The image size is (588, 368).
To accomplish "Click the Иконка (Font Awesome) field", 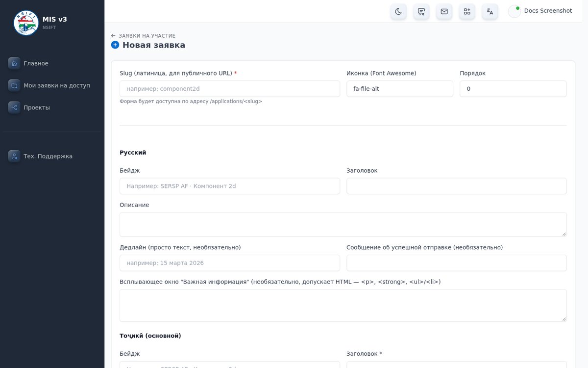I will pos(400,89).
